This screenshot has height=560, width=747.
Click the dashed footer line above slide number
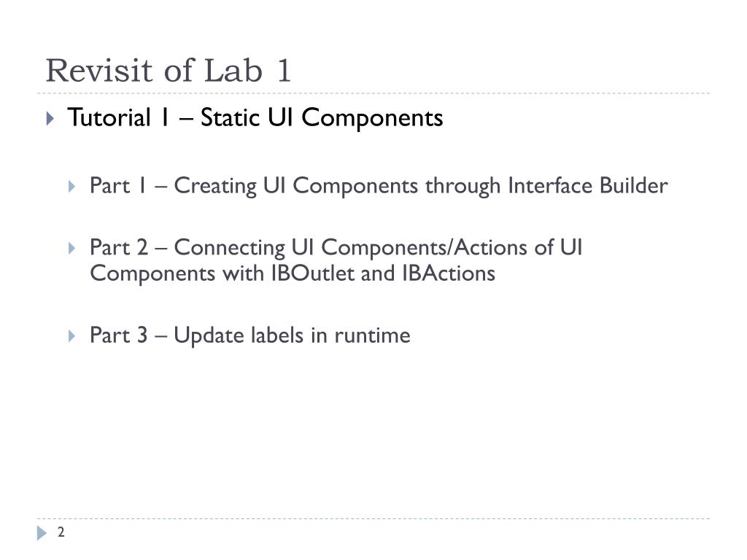373,518
